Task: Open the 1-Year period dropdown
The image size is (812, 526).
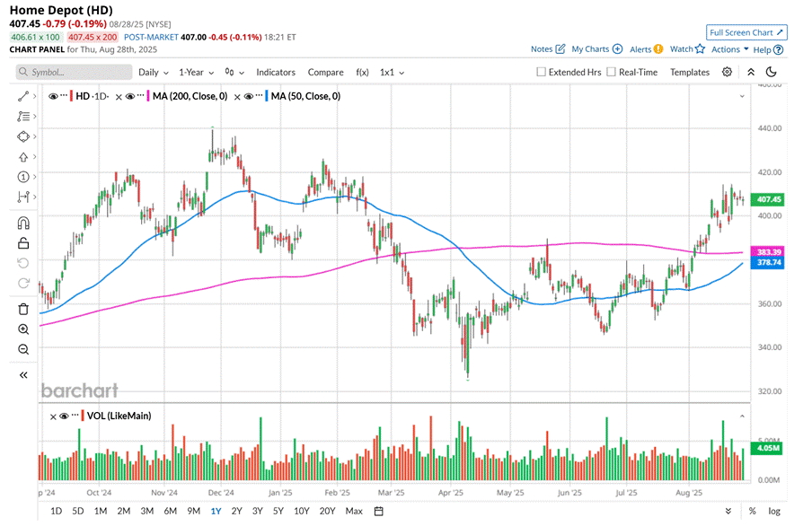Action: (x=197, y=73)
